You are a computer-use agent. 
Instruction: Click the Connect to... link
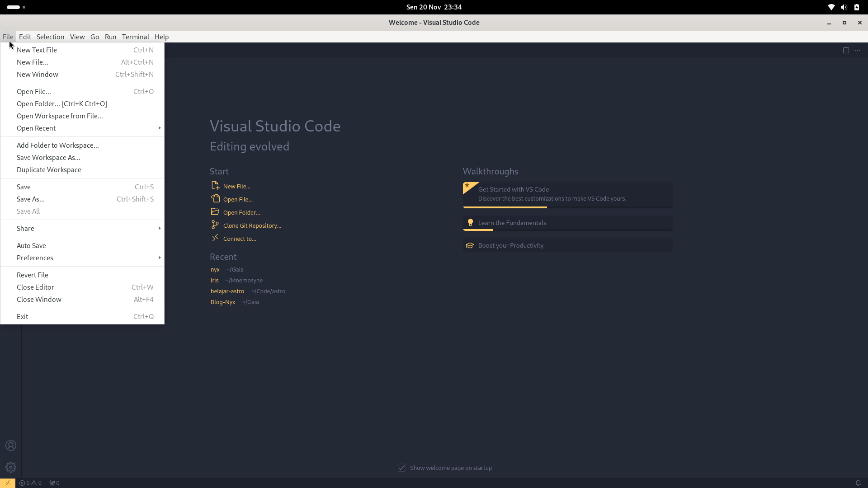(x=239, y=239)
